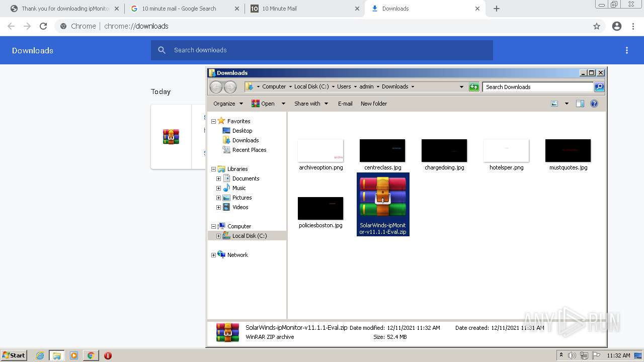Click the Chrome back arrow

coord(11,26)
